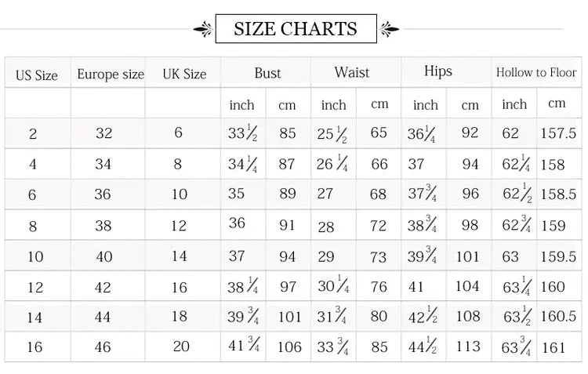This screenshot has height=374, width=588.
Task: Click the UK Size 20 cell
Action: click(x=180, y=347)
